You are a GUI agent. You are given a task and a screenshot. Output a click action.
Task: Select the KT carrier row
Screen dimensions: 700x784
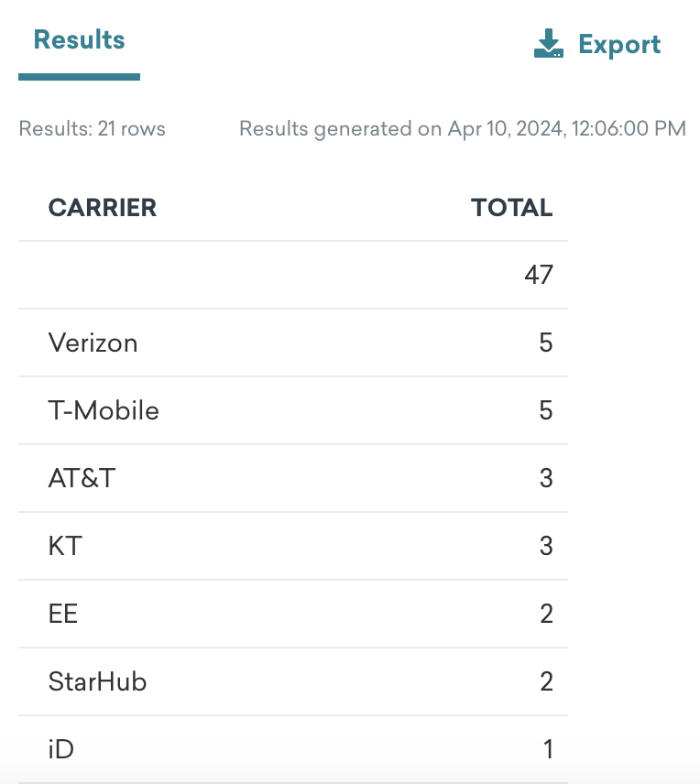click(x=293, y=546)
